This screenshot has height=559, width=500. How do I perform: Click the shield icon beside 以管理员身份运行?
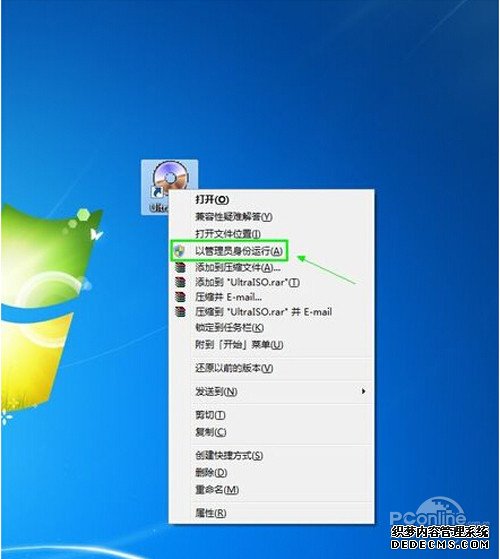(180, 251)
